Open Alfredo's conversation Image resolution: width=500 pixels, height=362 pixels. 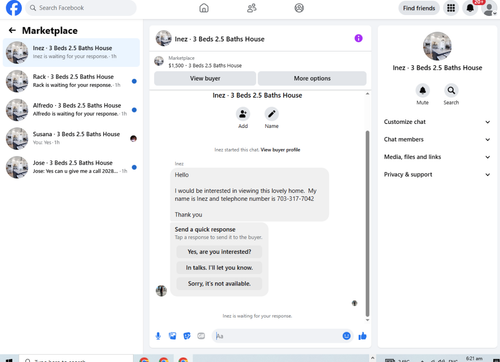pyautogui.click(x=71, y=110)
